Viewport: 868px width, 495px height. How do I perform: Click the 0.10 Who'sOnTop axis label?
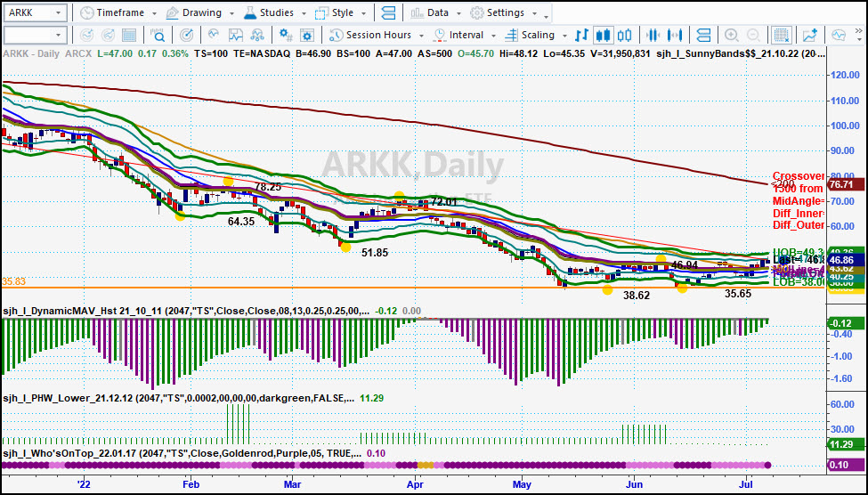pyautogui.click(x=845, y=467)
